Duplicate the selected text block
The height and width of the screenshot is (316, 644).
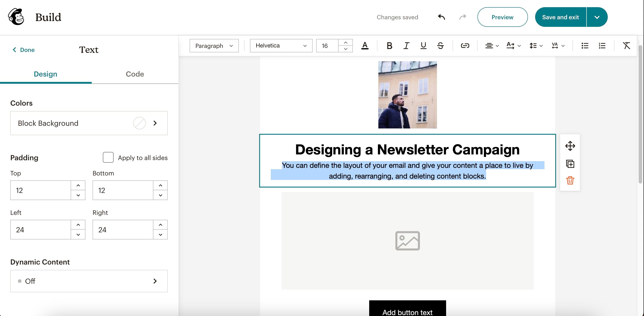570,164
